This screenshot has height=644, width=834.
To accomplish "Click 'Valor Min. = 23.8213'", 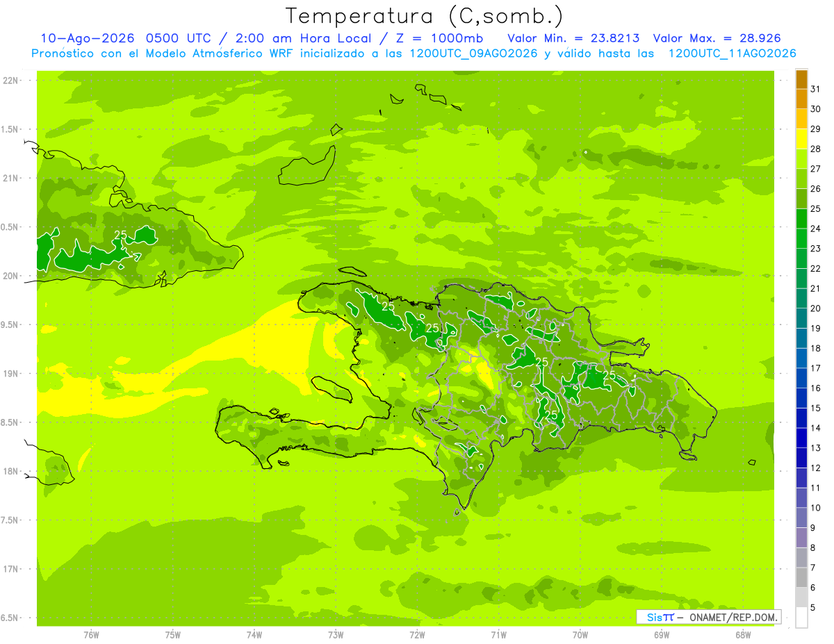I will pyautogui.click(x=573, y=38).
